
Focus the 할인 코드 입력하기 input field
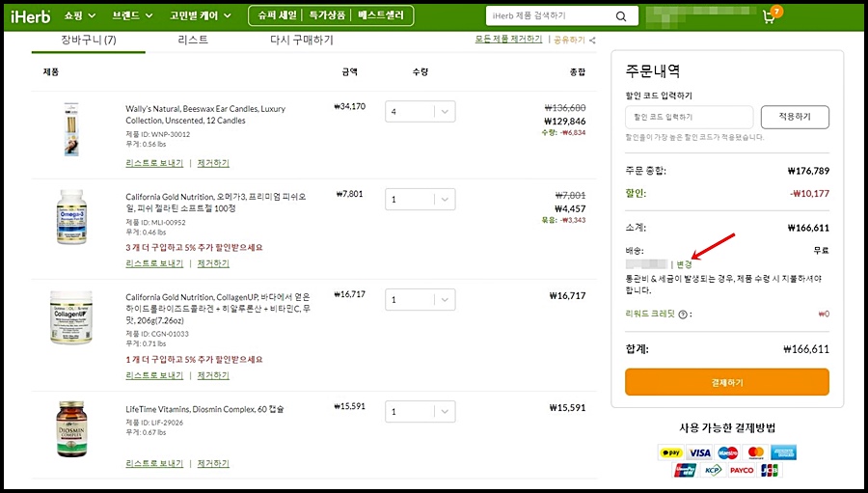(x=690, y=117)
